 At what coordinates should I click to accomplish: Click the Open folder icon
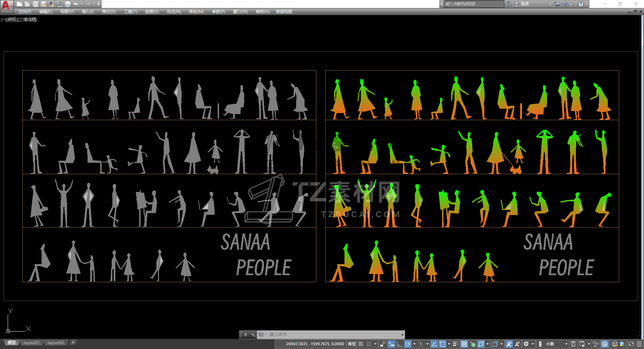[27, 4]
